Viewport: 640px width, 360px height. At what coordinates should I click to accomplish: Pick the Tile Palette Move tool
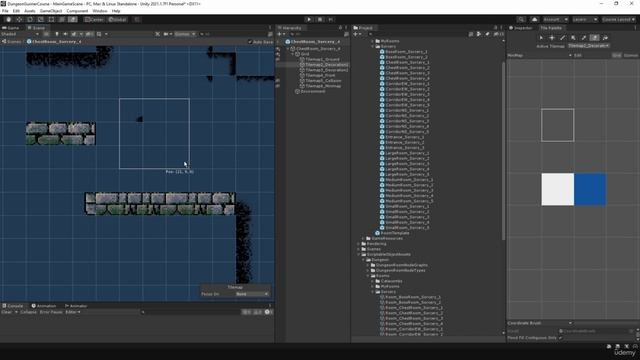click(552, 38)
